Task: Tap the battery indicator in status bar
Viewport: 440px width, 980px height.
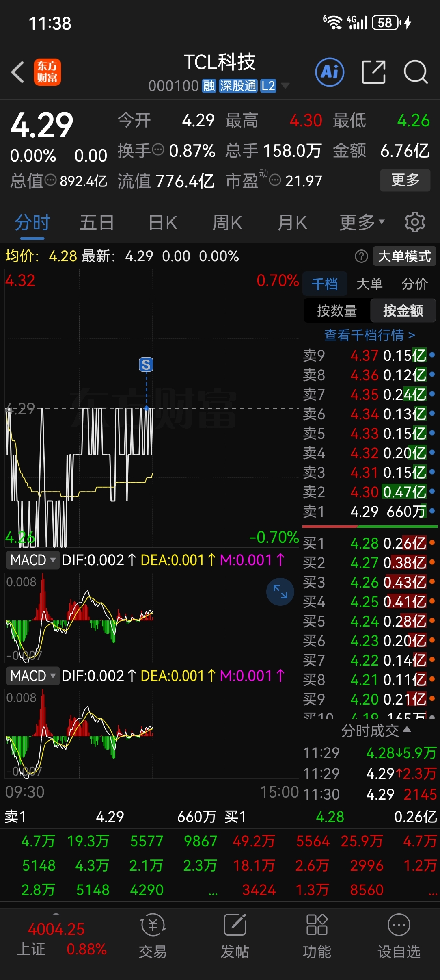Action: [386, 23]
